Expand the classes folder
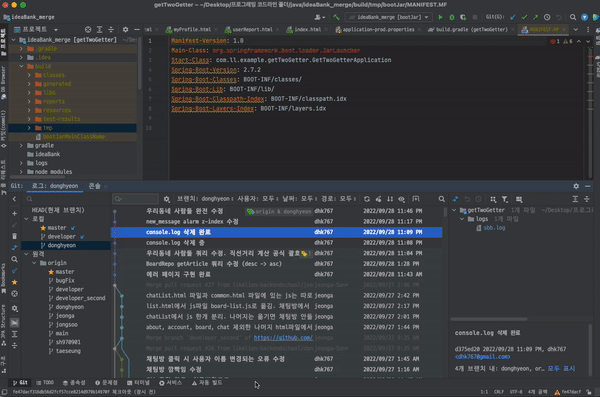600x397 pixels. coord(29,75)
